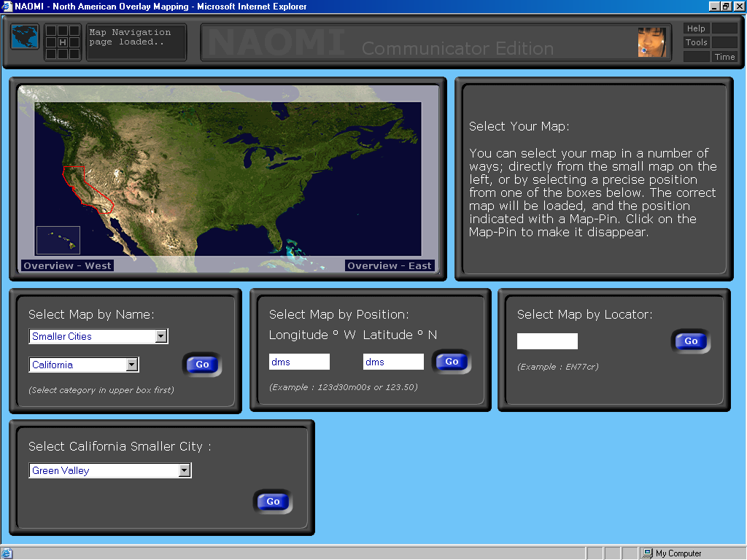Click the girl portrait thumbnail in banner
Screen dimensions: 747x560
(651, 42)
